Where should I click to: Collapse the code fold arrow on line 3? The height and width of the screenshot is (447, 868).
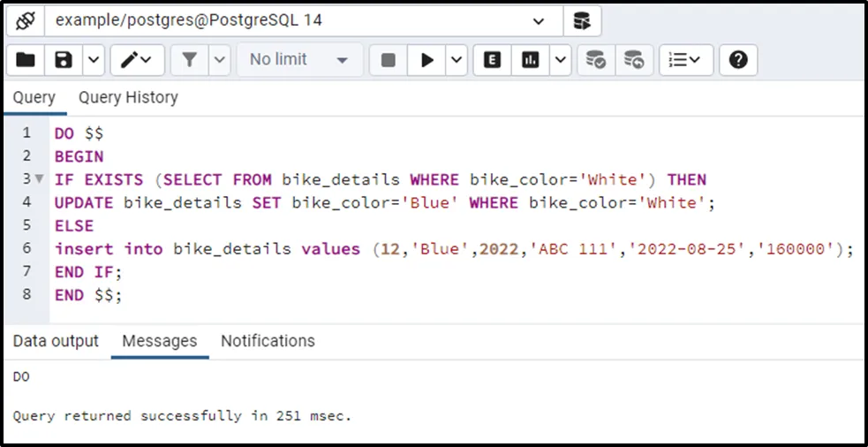pyautogui.click(x=39, y=179)
